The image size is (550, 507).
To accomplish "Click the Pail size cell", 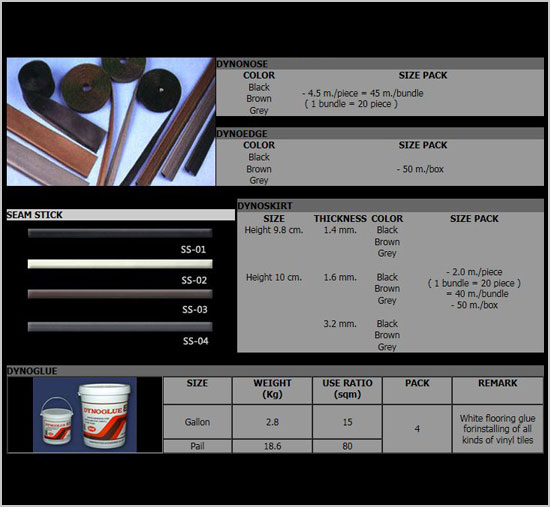I will pos(197,446).
